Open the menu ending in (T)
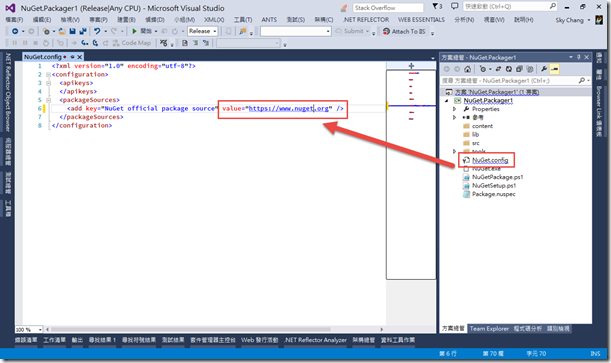The image size is (611, 363). click(243, 19)
